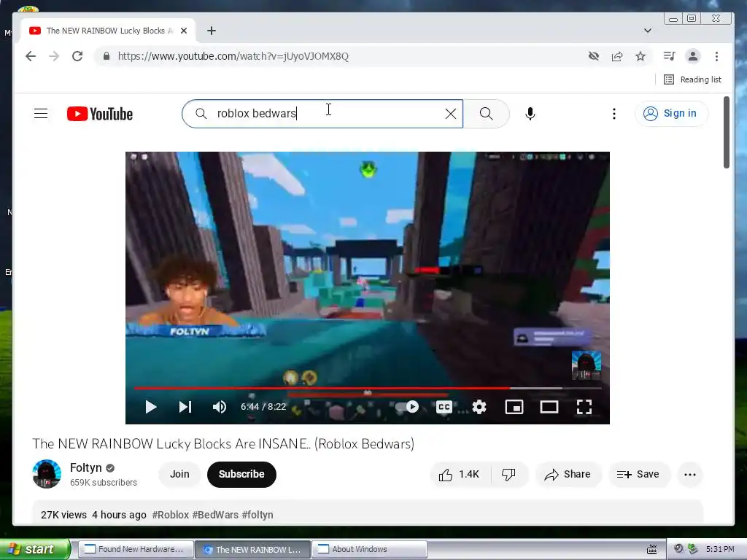This screenshot has width=747, height=560.
Task: Share the video
Action: click(x=568, y=474)
